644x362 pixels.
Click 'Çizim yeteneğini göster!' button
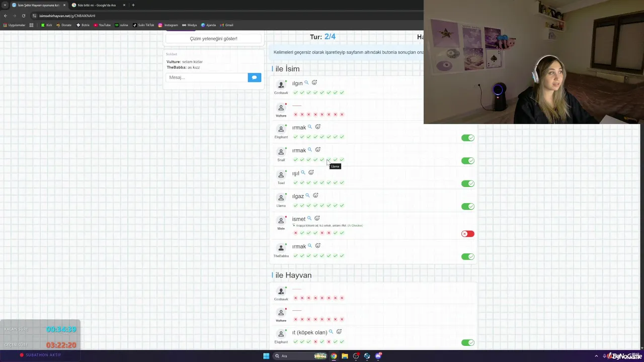click(213, 39)
